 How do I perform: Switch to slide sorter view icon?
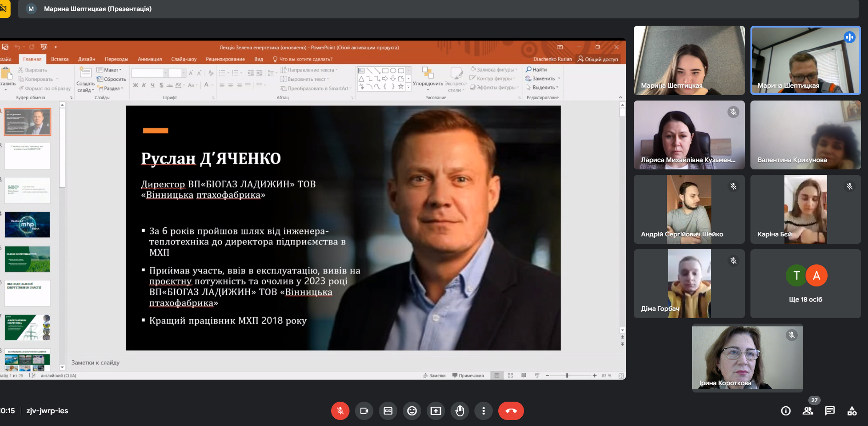[510, 376]
